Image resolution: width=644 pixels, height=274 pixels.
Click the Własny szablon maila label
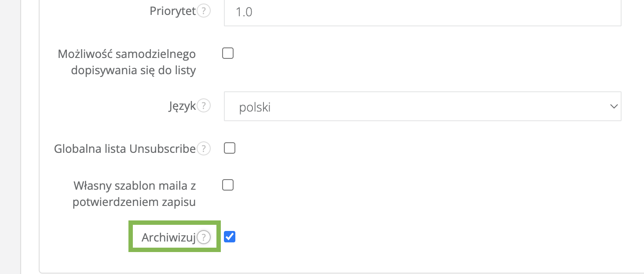pyautogui.click(x=135, y=194)
